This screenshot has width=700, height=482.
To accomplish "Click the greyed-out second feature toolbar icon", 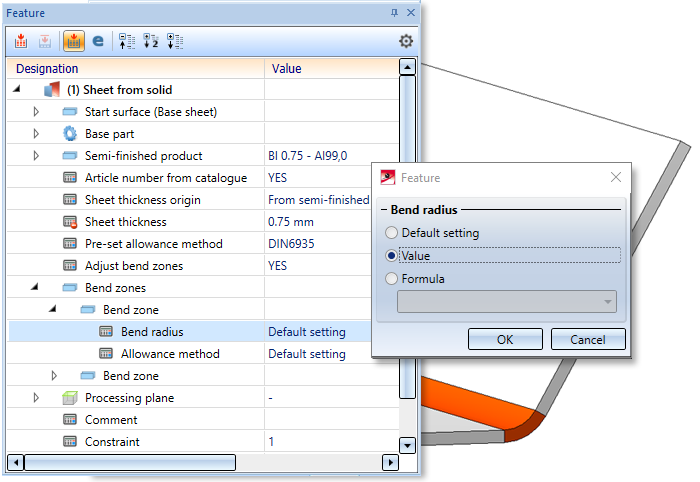I will (45, 42).
